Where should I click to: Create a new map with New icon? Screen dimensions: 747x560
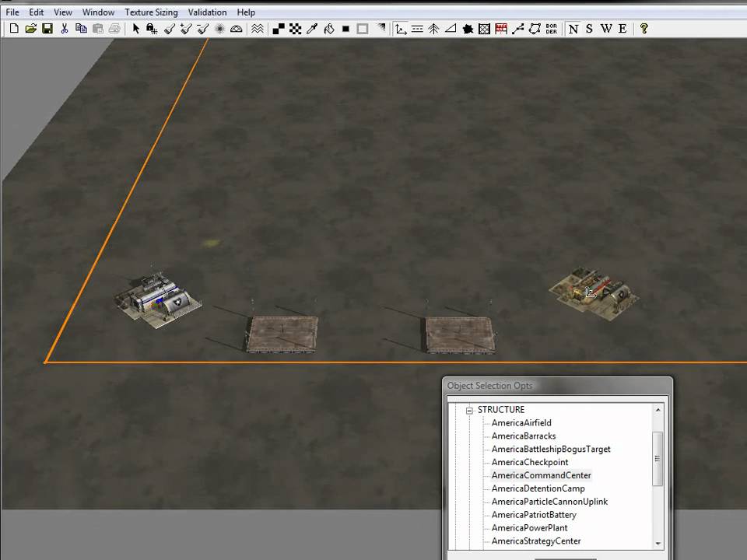(14, 29)
